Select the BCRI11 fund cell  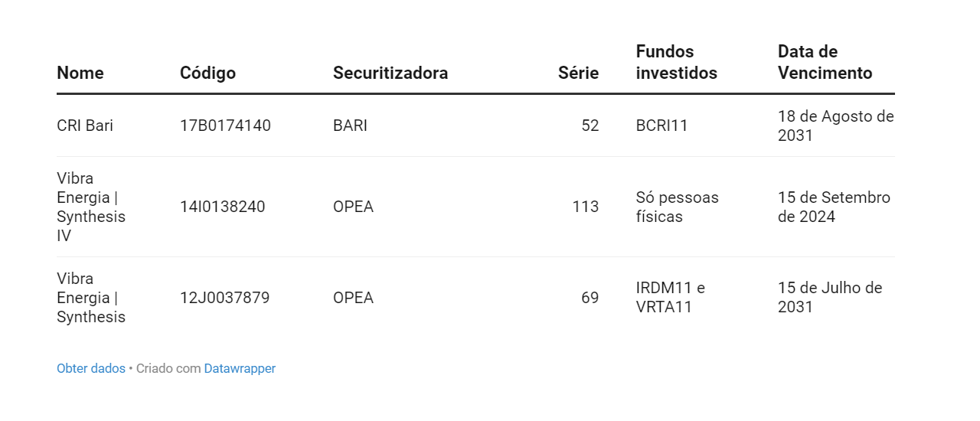pyautogui.click(x=662, y=126)
